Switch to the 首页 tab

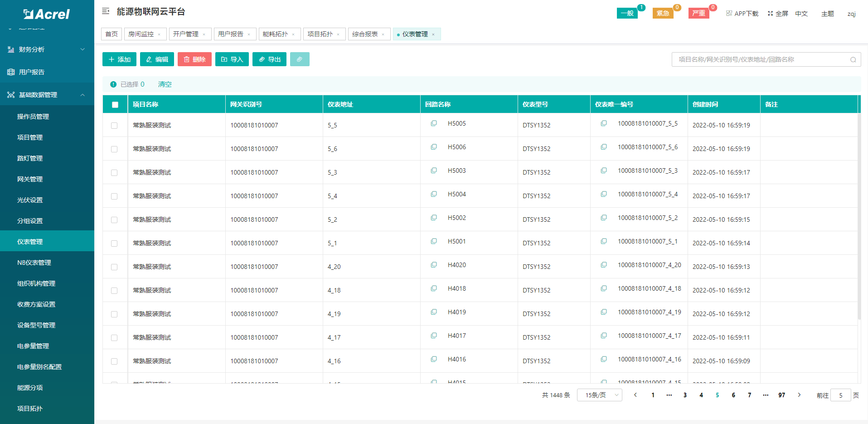point(112,34)
